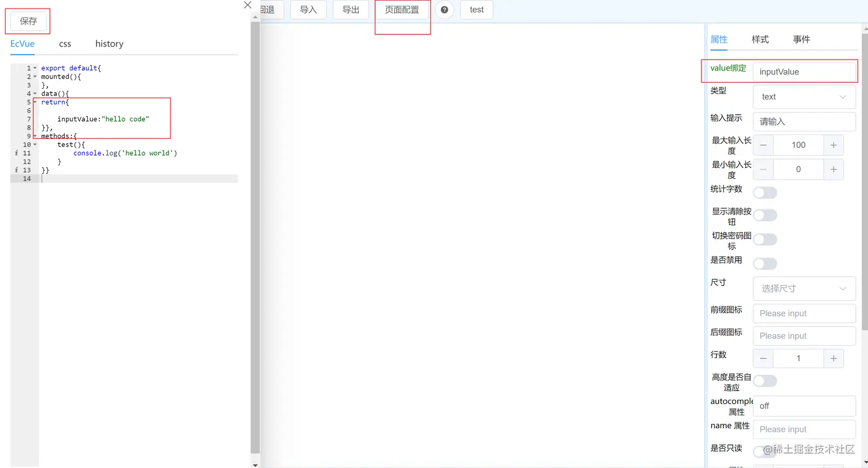Click the 导出 export button

tap(351, 10)
